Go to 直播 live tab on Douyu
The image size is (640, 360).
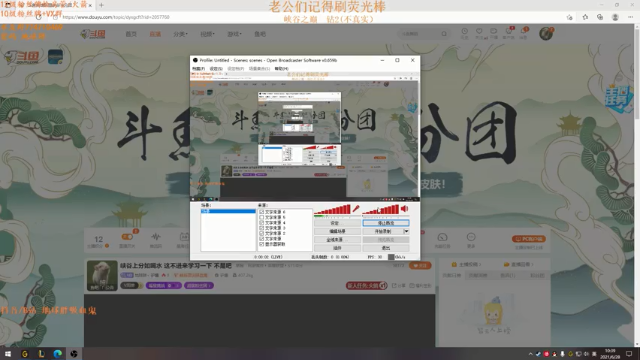point(155,34)
